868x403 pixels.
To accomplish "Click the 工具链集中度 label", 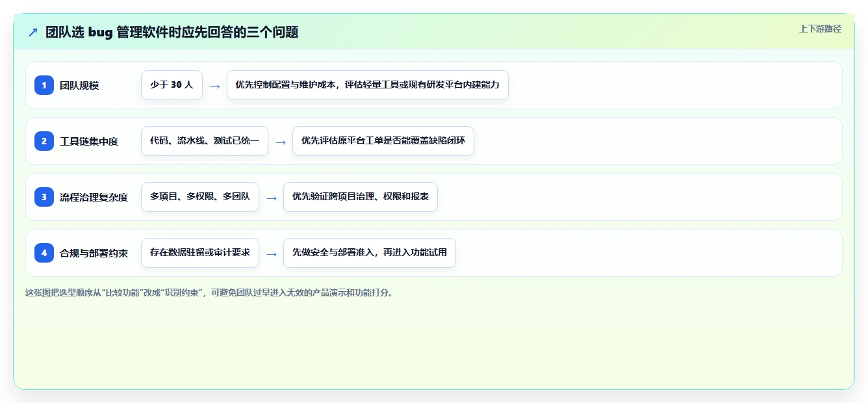I will (x=89, y=141).
